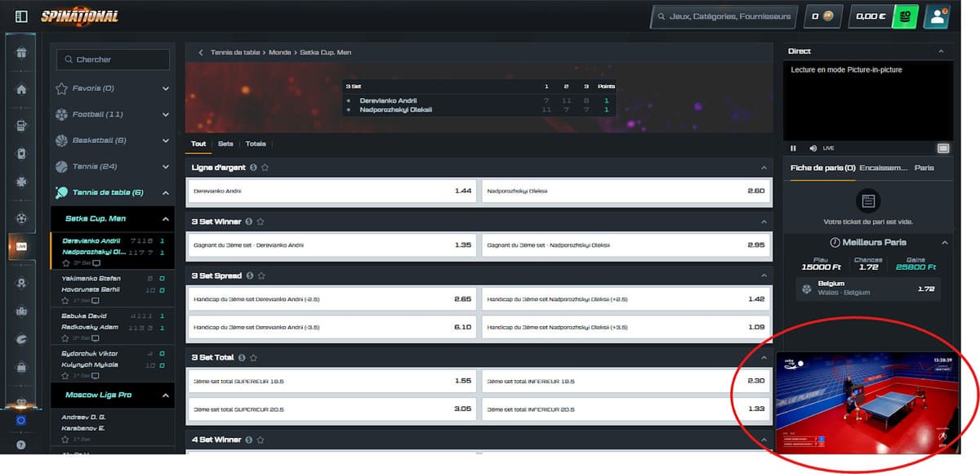The width and height of the screenshot is (980, 474).
Task: Collapse the 3 Set Total market
Action: click(x=764, y=356)
